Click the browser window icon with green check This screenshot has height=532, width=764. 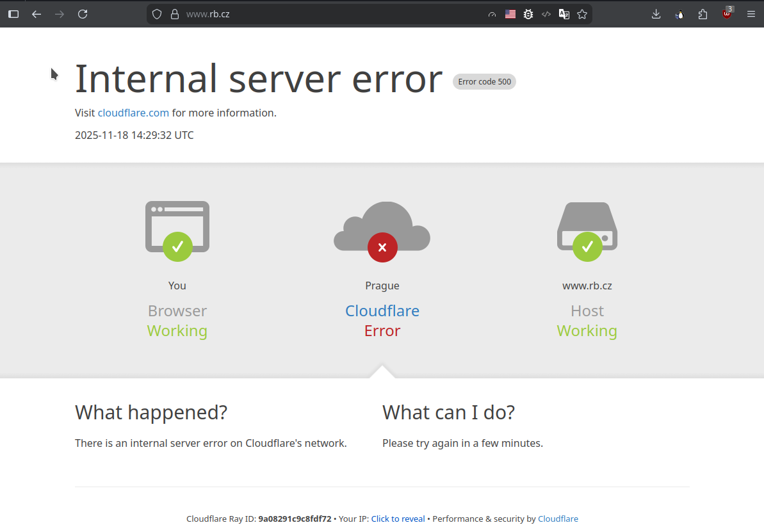pos(177,231)
